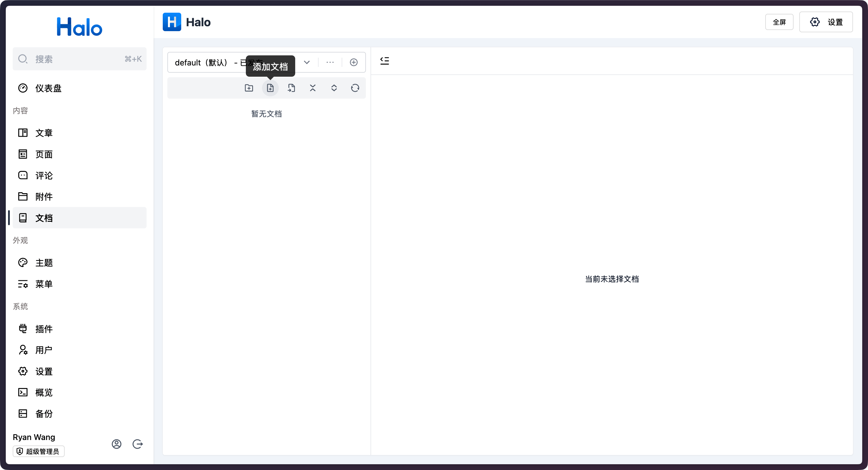Expand version dropdown chevron arrow
The height and width of the screenshot is (470, 868).
[x=307, y=62]
